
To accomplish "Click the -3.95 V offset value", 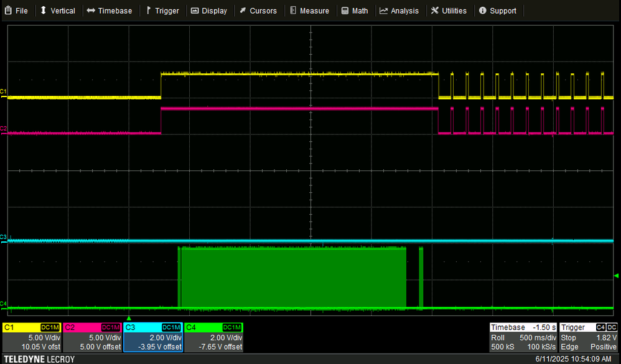I will tap(160, 347).
